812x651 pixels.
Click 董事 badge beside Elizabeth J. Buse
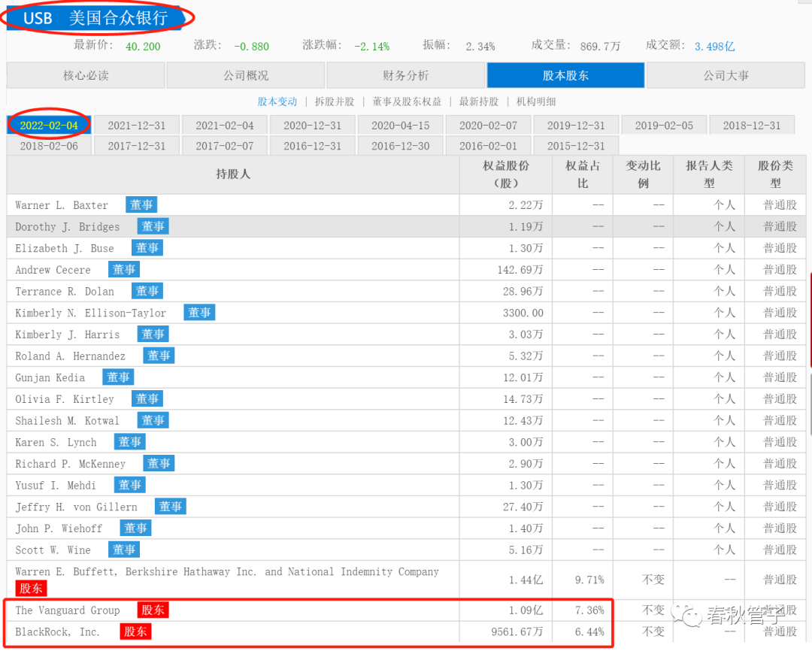pos(147,248)
